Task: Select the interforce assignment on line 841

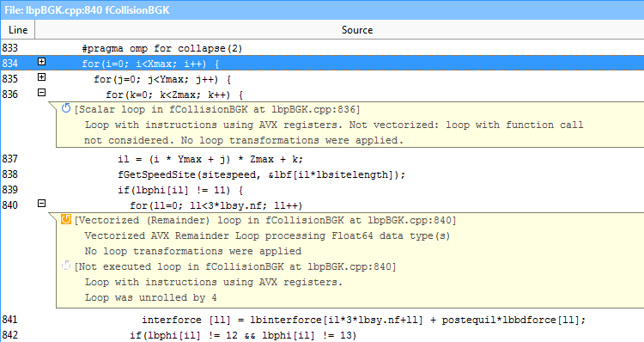Action: pyautogui.click(x=363, y=320)
